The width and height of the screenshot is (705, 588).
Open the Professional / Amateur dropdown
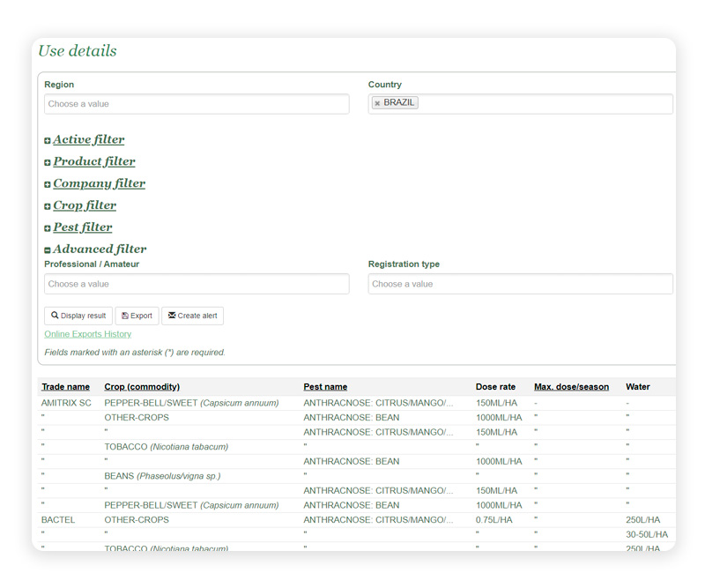197,284
